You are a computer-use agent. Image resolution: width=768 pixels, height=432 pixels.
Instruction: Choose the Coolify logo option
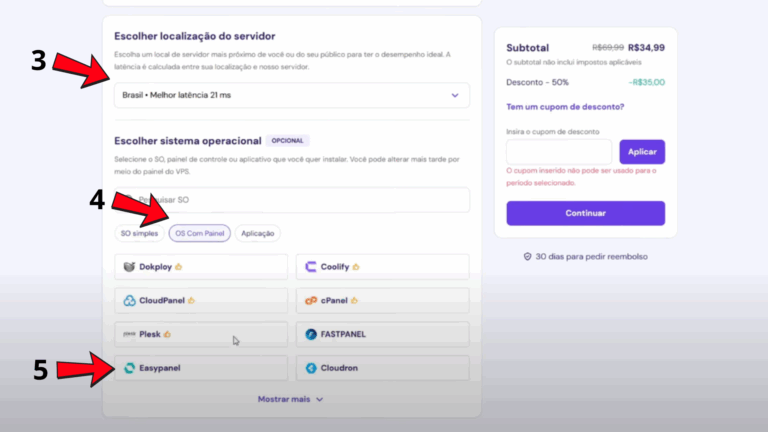(311, 267)
